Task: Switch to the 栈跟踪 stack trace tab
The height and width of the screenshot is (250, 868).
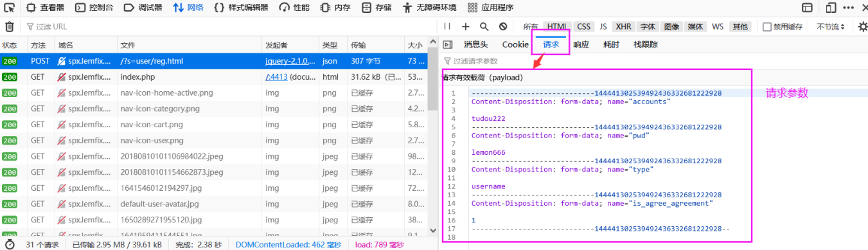Action: [x=646, y=44]
